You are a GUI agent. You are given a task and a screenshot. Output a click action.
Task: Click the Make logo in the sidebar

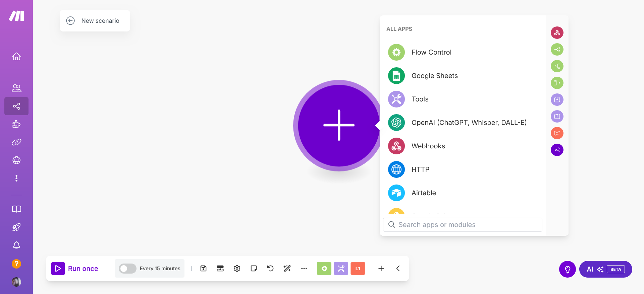tap(16, 16)
